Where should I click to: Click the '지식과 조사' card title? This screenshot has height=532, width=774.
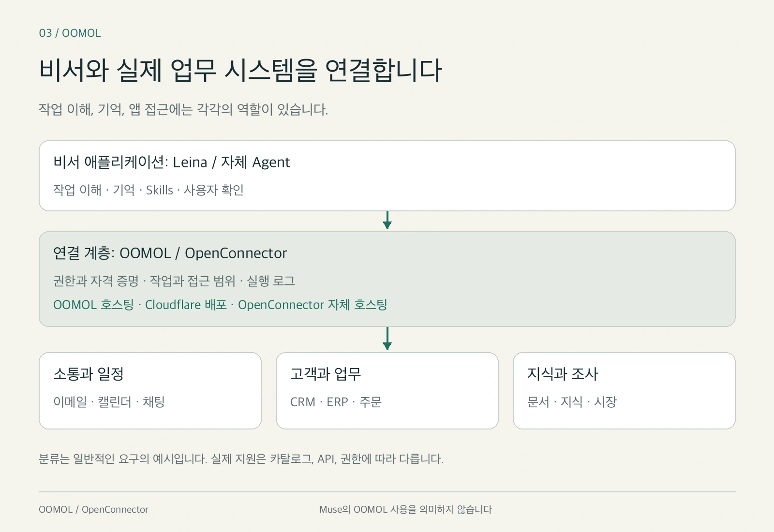click(x=563, y=374)
